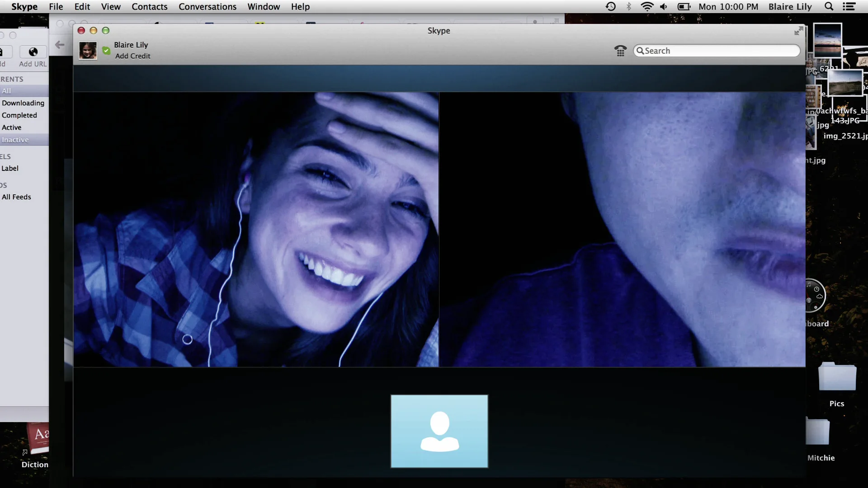This screenshot has height=488, width=868.
Task: Open Spotlight search magnifier icon
Action: [829, 7]
